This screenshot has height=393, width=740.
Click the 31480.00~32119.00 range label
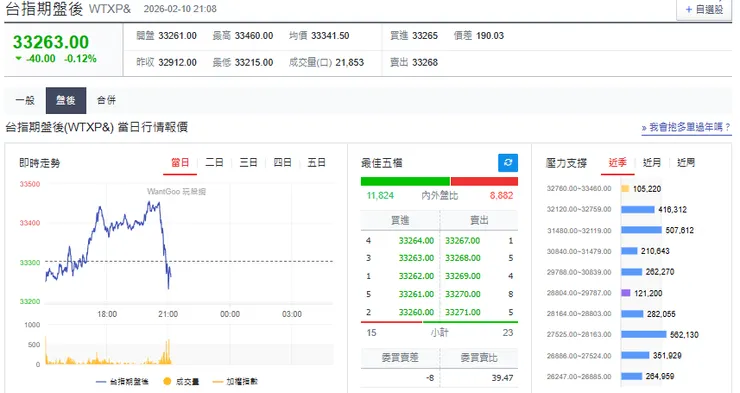point(579,230)
